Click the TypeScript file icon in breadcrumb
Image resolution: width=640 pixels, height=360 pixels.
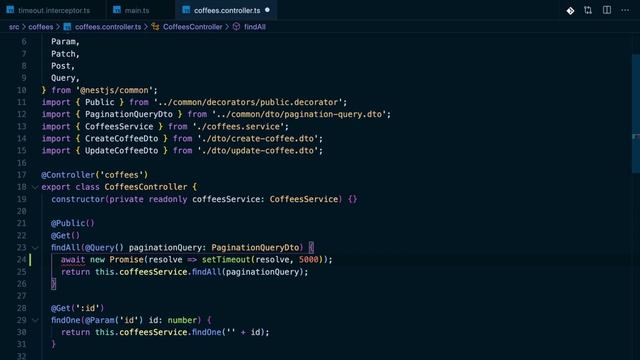67,27
